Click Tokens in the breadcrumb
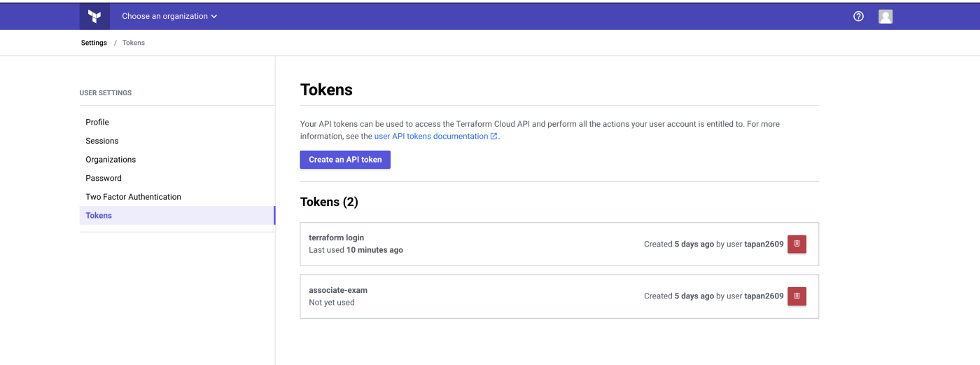 click(x=134, y=43)
